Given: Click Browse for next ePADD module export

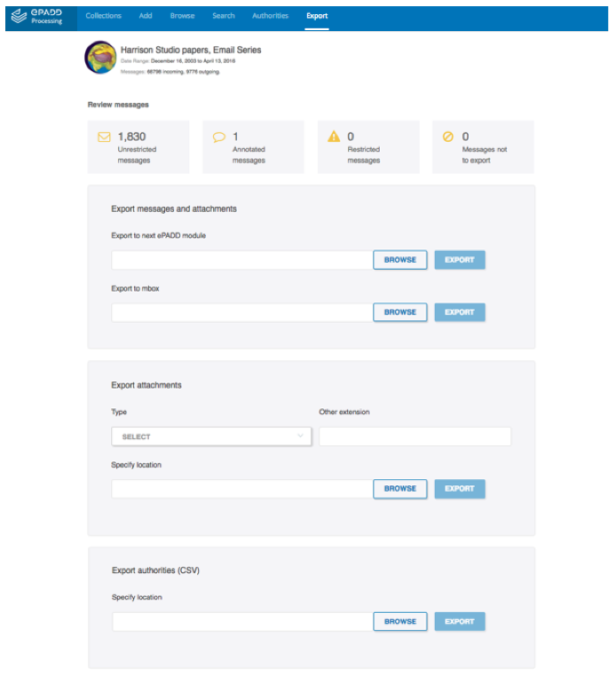Looking at the screenshot, I should 400,260.
